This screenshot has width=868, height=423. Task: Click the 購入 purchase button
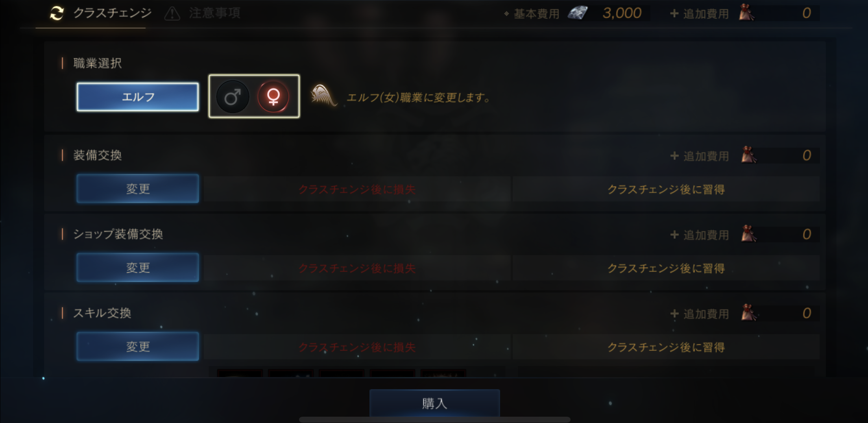tap(434, 403)
